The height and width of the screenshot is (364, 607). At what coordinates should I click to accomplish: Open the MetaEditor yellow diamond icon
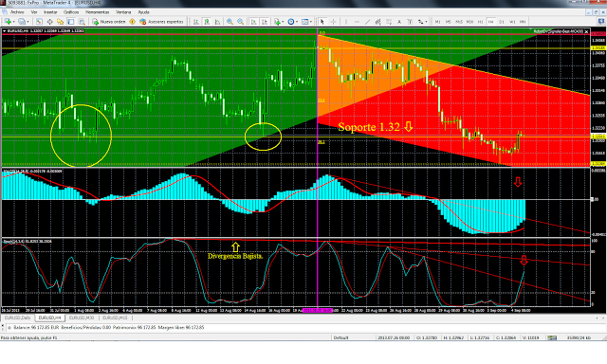(x=132, y=22)
